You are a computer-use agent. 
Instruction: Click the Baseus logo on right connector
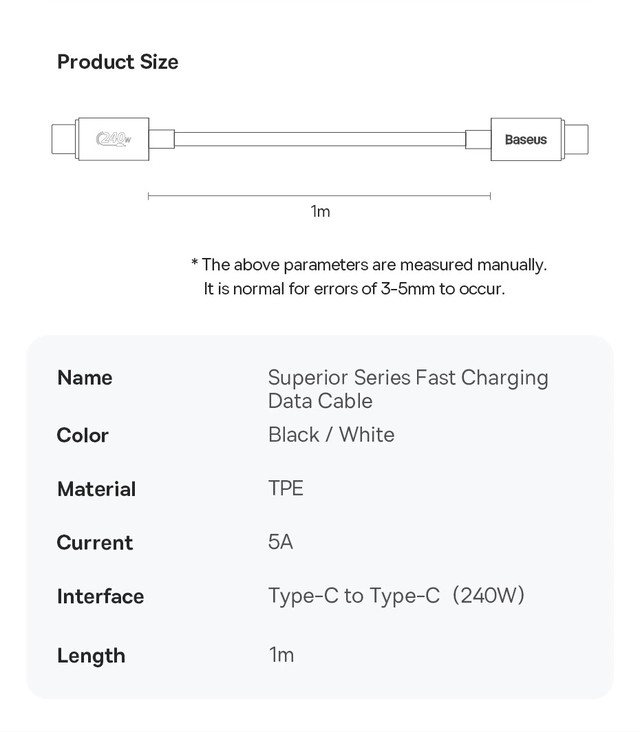pyautogui.click(x=526, y=140)
